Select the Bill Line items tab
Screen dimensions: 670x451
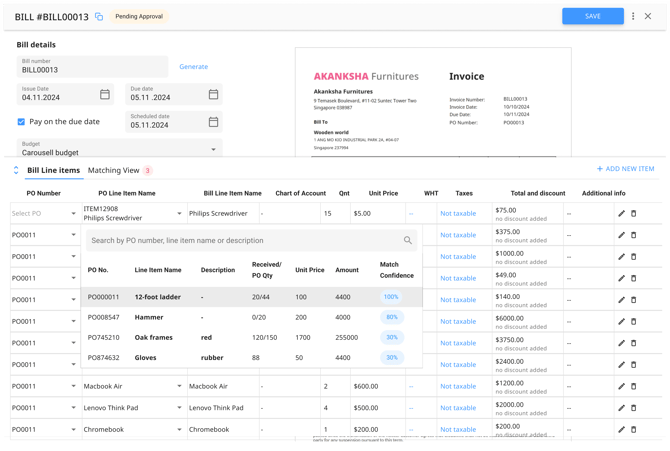coord(53,171)
